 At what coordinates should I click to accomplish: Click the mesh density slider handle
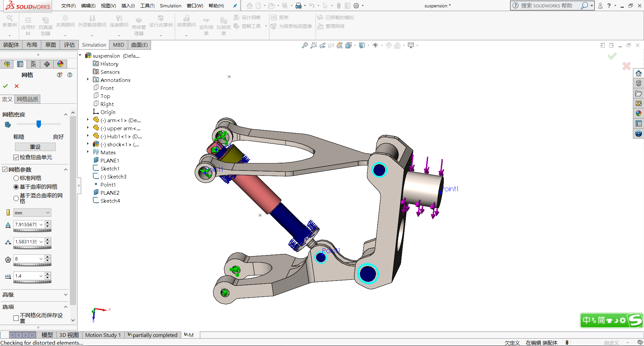tap(39, 124)
